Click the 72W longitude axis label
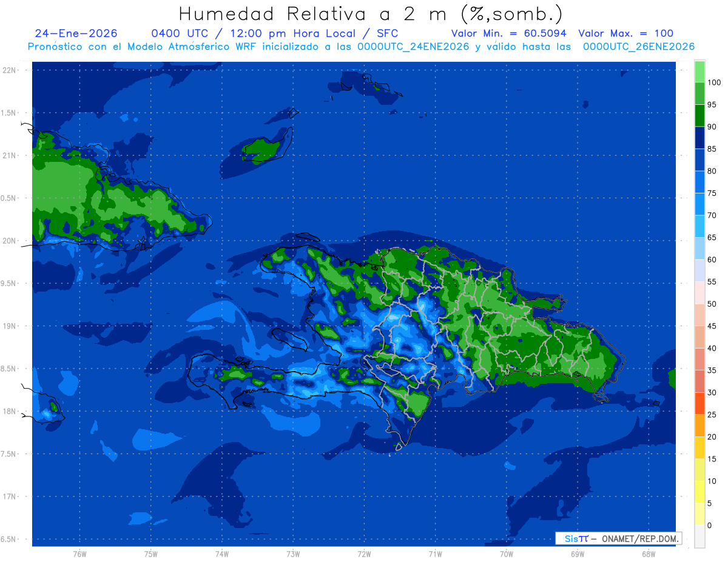Image resolution: width=728 pixels, height=562 pixels. click(364, 554)
